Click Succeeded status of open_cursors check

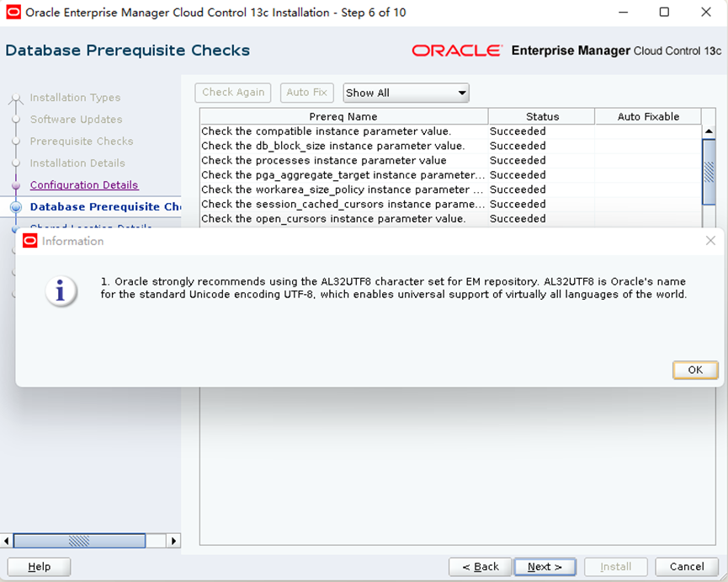point(518,219)
